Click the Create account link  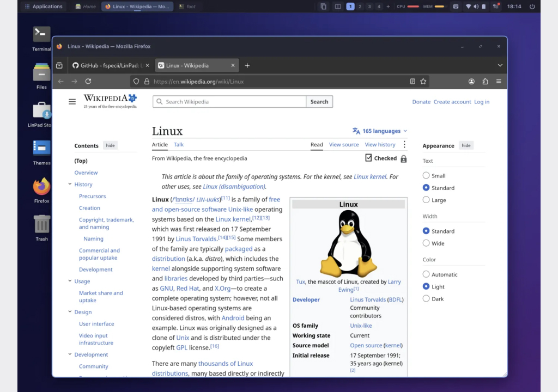tap(452, 102)
